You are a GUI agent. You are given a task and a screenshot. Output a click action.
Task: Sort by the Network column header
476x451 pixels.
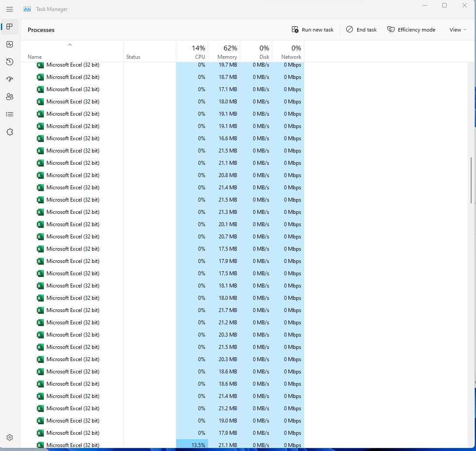(x=288, y=52)
